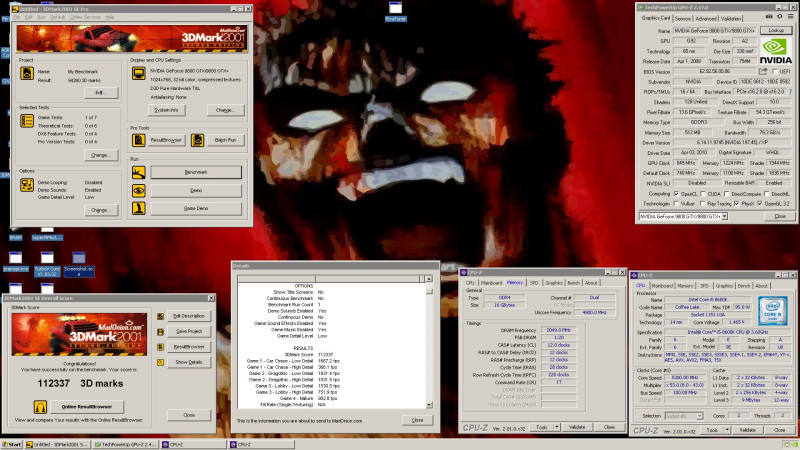Click question mark next to Bus Interface
Viewport: 800px width, 450px height.
click(790, 92)
